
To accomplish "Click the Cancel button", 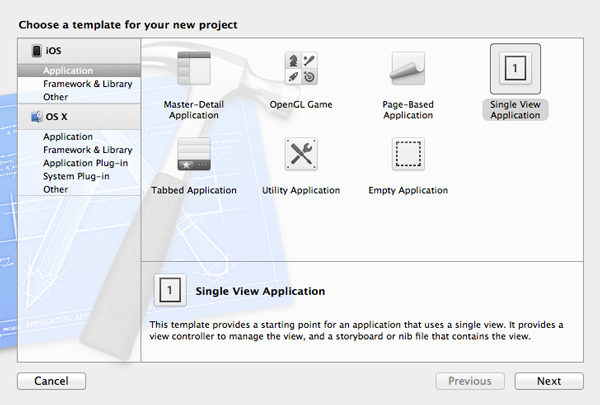I will pyautogui.click(x=51, y=381).
